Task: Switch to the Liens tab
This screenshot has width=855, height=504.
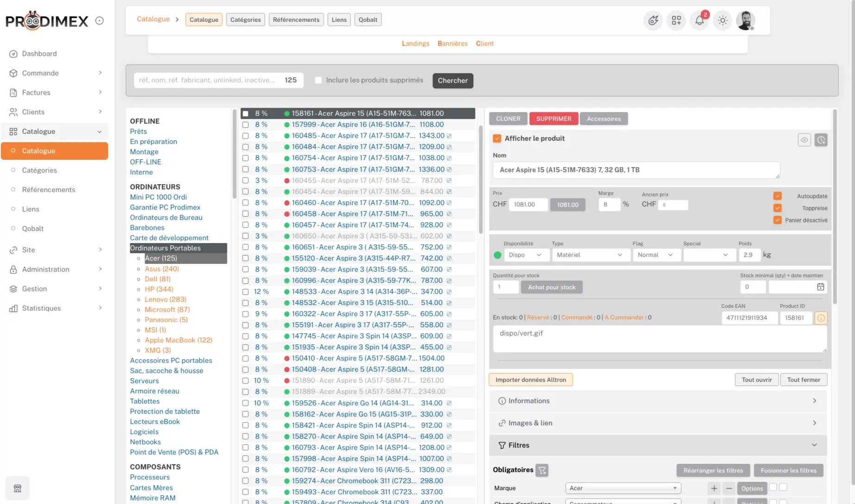Action: click(x=339, y=19)
